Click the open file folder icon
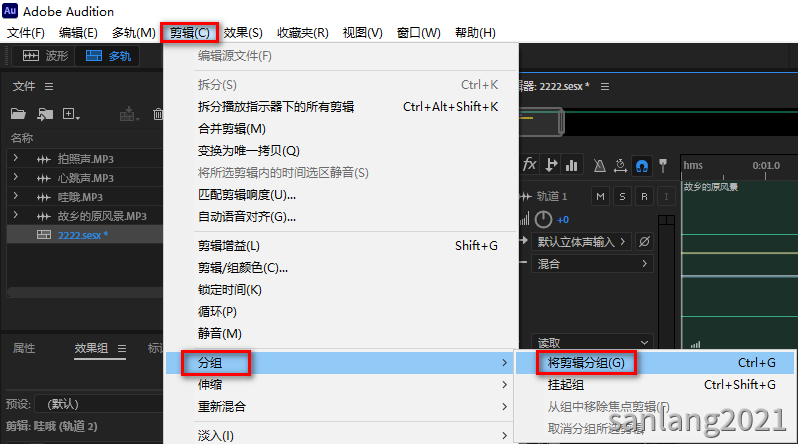The height and width of the screenshot is (444, 798). pyautogui.click(x=18, y=114)
